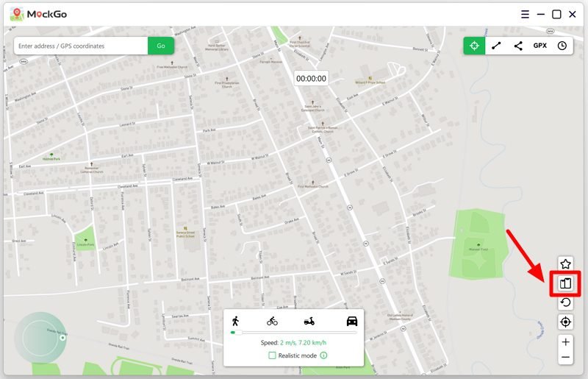The width and height of the screenshot is (588, 379).
Task: Select car driving speed mode
Action: [351, 321]
